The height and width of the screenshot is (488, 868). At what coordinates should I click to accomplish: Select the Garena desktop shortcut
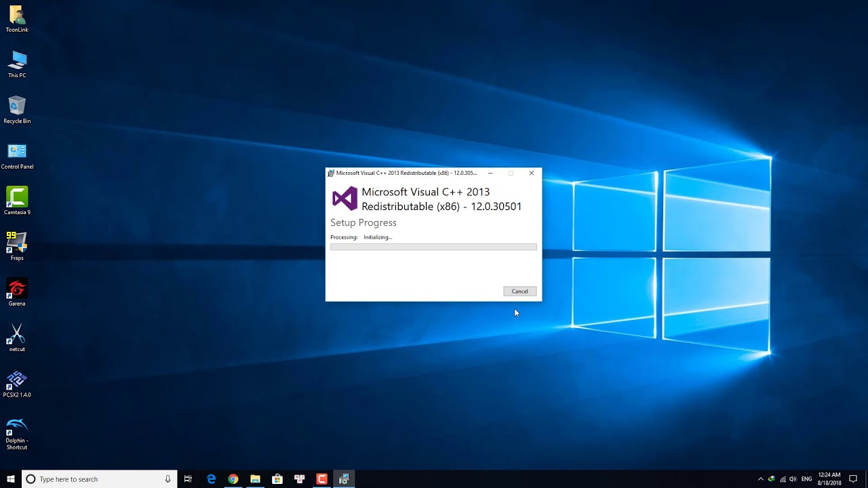click(17, 293)
